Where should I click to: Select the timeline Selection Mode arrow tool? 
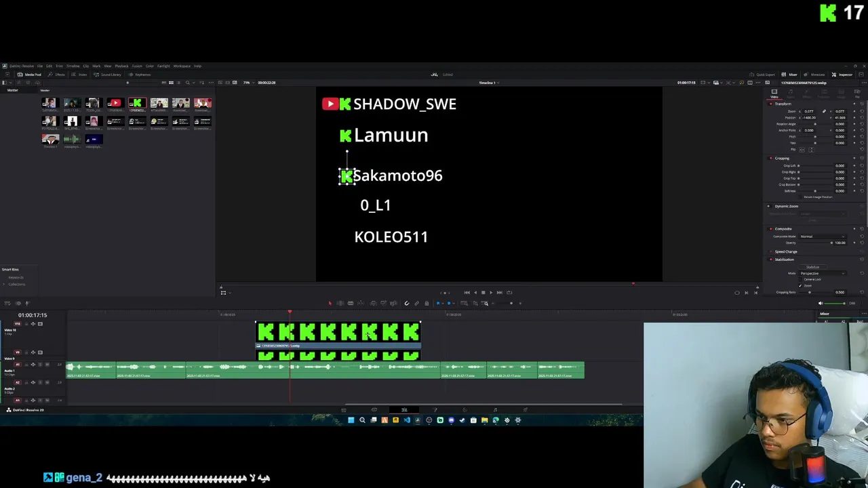pos(330,303)
